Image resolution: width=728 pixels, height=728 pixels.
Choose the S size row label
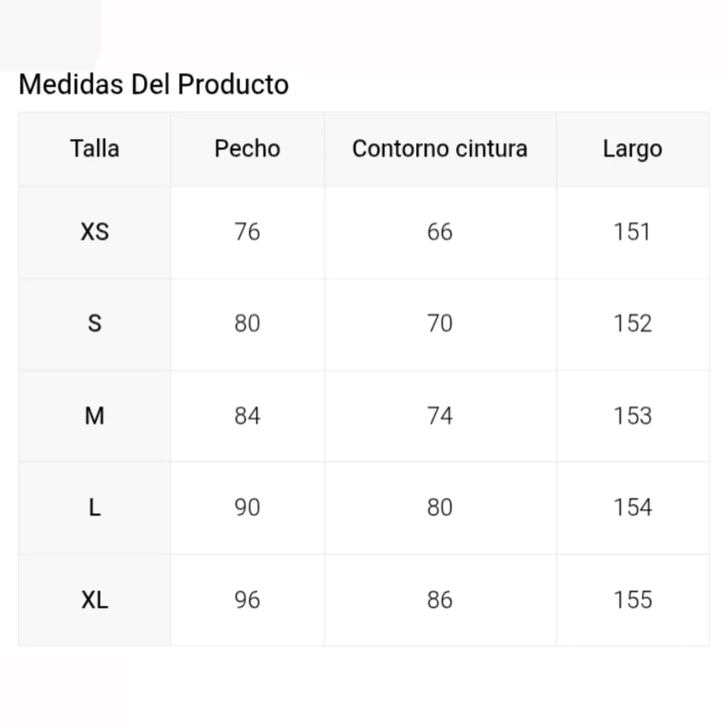pos(95,323)
